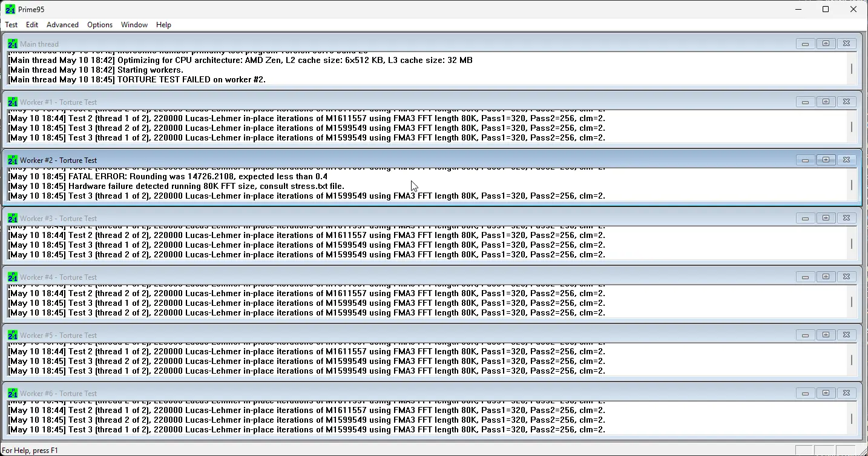Click the Worker #5 window icon
The width and height of the screenshot is (868, 456).
pos(13,335)
